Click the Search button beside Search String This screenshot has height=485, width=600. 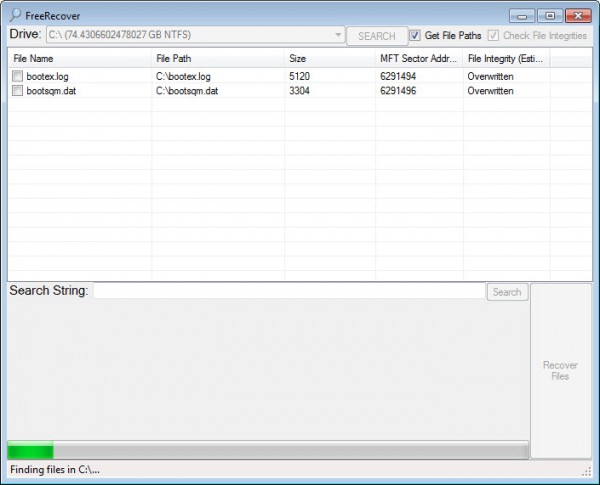pyautogui.click(x=506, y=292)
